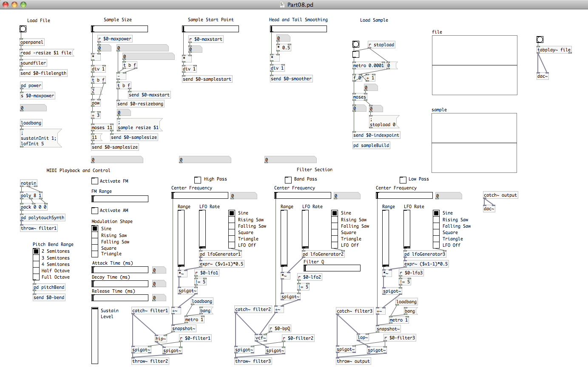Screen dimensions: 588x367
Task: Open the pd sampleBuild subpatch
Action: pos(371,145)
